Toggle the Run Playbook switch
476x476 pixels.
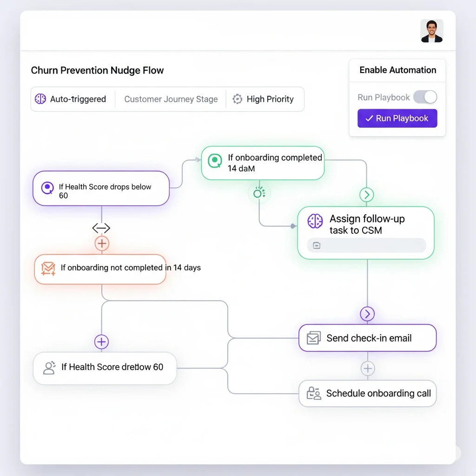point(425,97)
